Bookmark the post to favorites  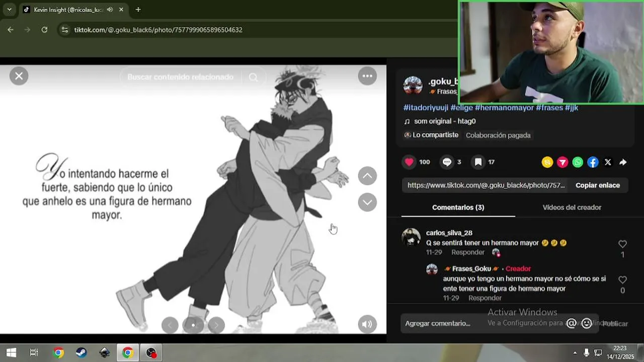point(478,162)
